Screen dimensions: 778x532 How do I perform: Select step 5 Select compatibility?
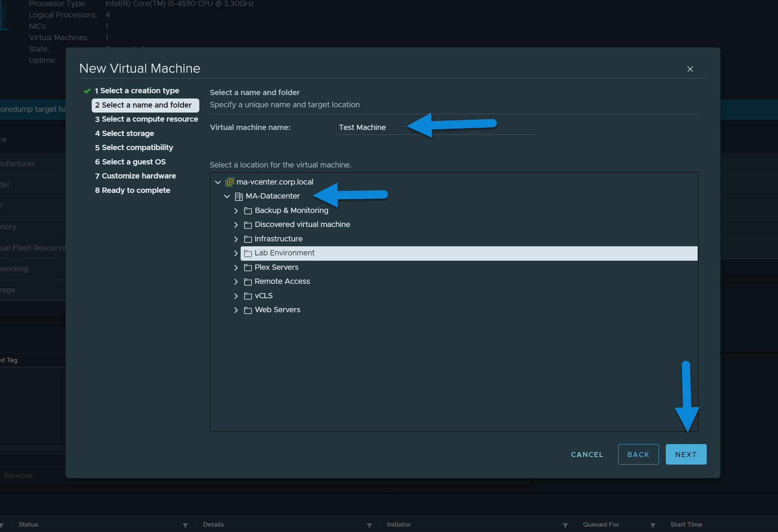coord(134,147)
